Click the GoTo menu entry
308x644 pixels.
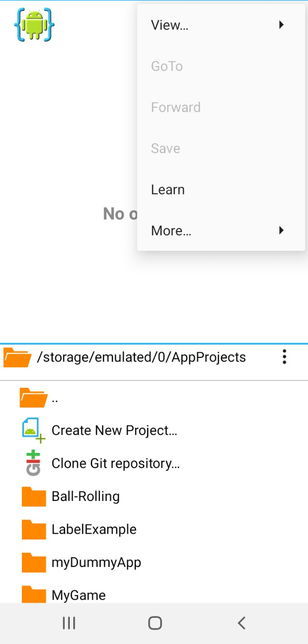click(x=166, y=66)
